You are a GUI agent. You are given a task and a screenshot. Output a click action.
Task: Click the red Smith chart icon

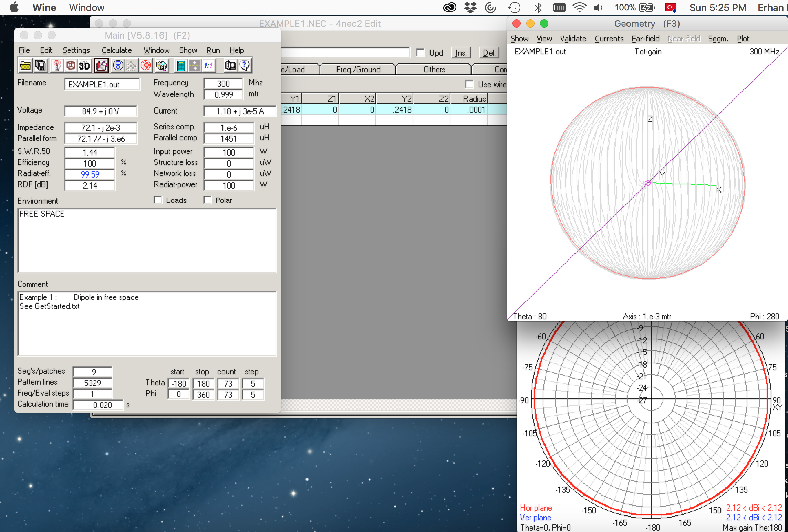[x=146, y=65]
